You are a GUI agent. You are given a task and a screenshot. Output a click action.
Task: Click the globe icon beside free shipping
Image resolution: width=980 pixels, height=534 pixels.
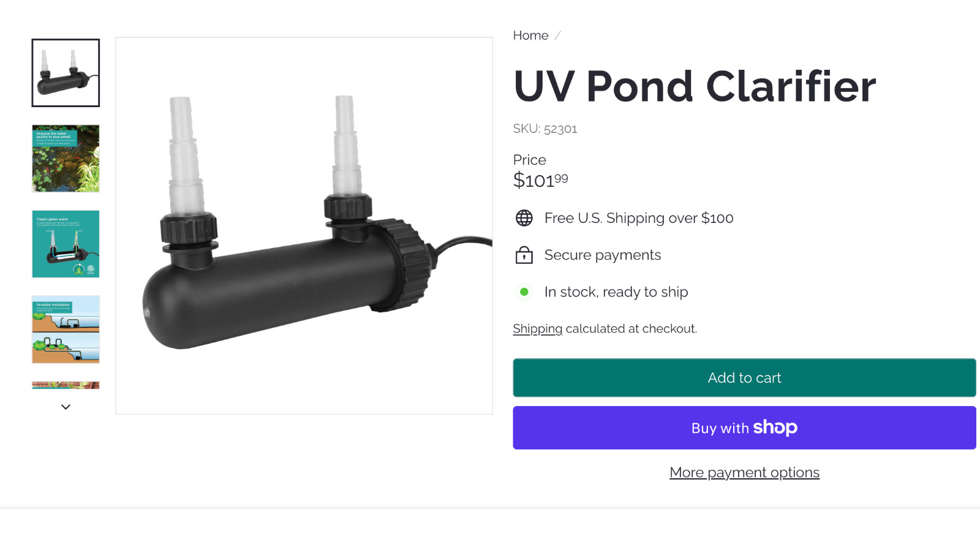point(524,218)
